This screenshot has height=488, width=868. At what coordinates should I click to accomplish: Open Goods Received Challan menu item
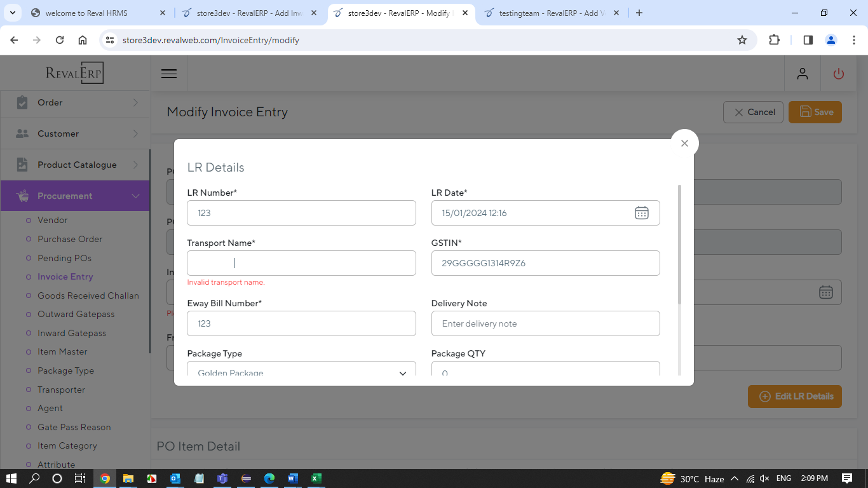pyautogui.click(x=88, y=295)
